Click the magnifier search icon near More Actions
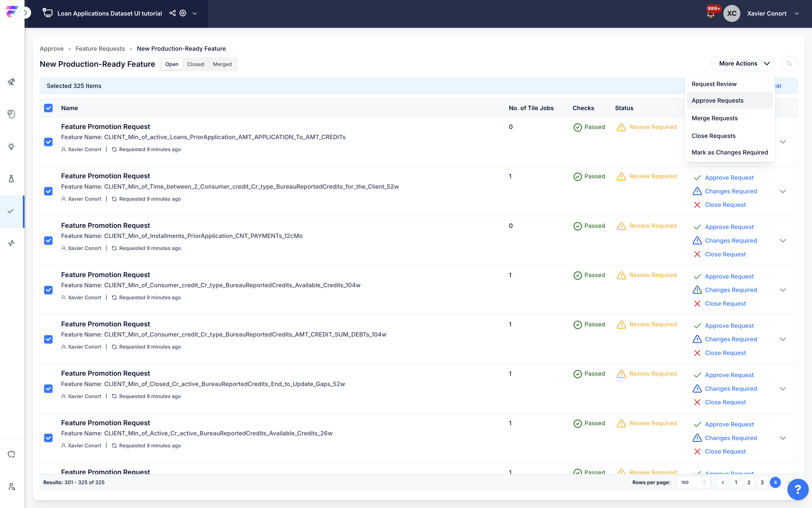This screenshot has height=508, width=812. coord(789,63)
